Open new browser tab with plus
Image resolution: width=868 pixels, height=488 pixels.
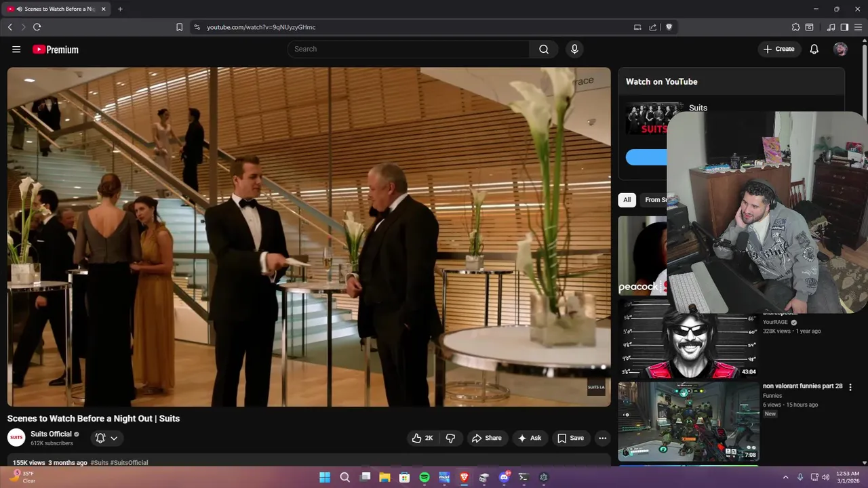[120, 9]
